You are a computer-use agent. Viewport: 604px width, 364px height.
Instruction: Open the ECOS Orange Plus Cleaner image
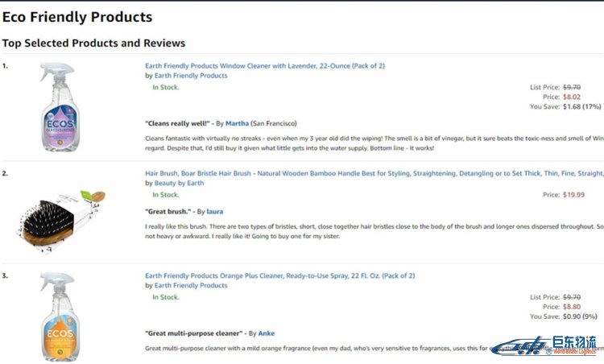coord(60,316)
